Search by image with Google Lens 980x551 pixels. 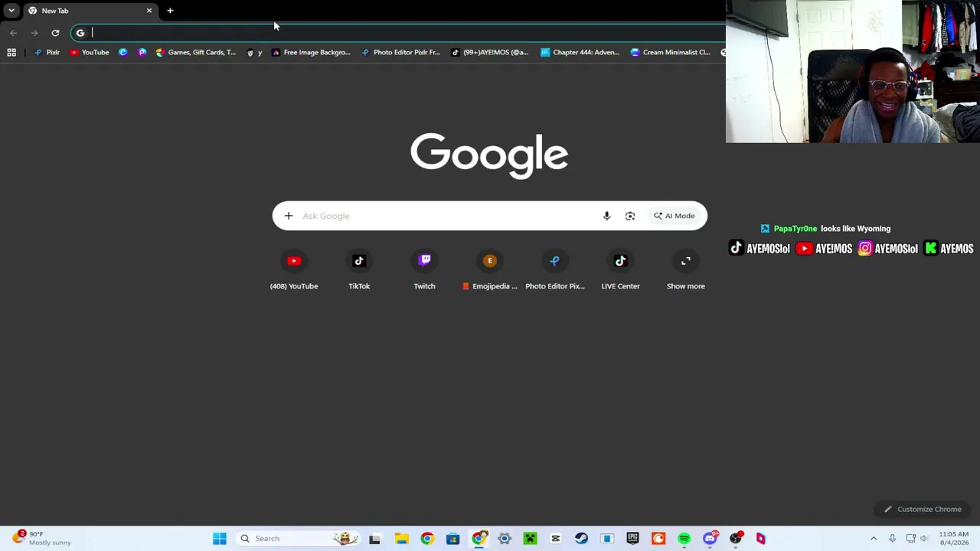pos(630,216)
